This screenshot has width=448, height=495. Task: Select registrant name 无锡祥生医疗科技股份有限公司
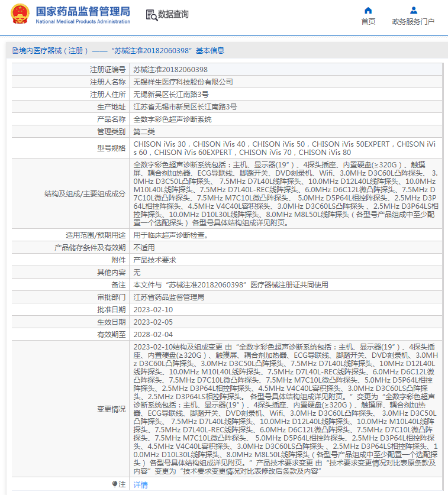[x=183, y=82]
